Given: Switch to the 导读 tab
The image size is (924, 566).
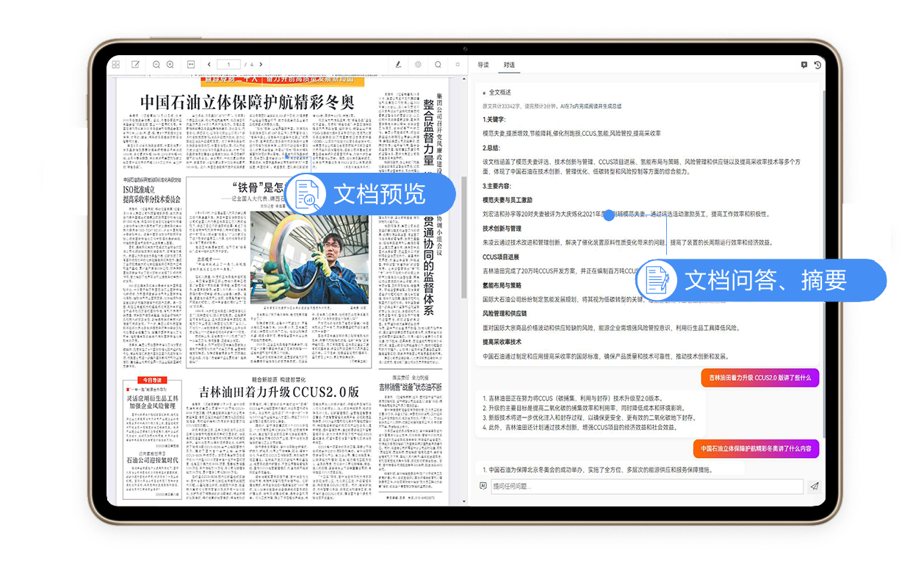Looking at the screenshot, I should pyautogui.click(x=483, y=65).
